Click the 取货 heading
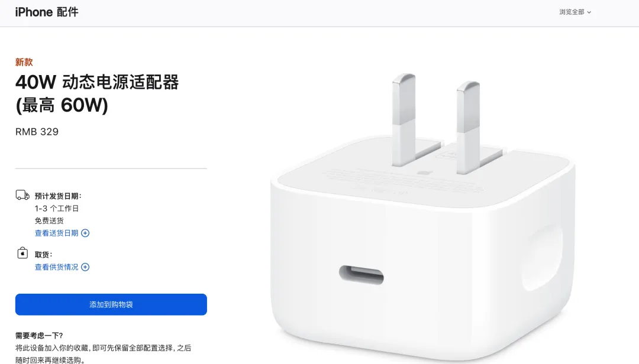639x364 pixels. pyautogui.click(x=44, y=255)
